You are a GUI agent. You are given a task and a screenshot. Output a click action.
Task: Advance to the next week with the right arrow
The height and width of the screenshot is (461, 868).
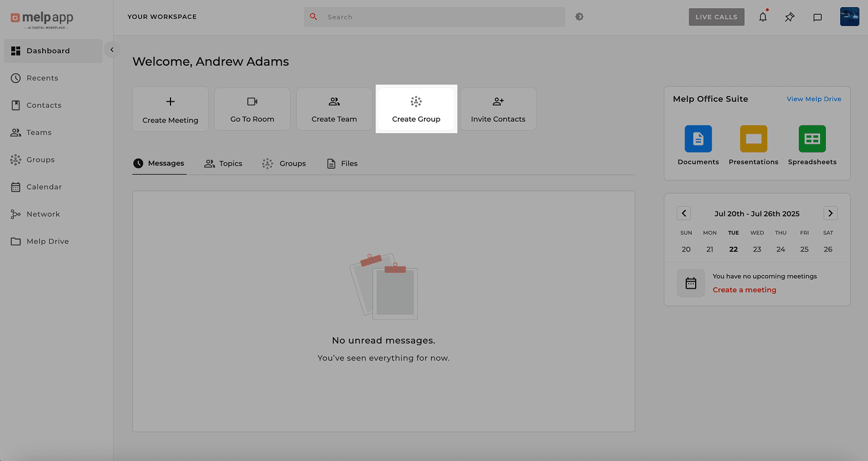coord(830,213)
